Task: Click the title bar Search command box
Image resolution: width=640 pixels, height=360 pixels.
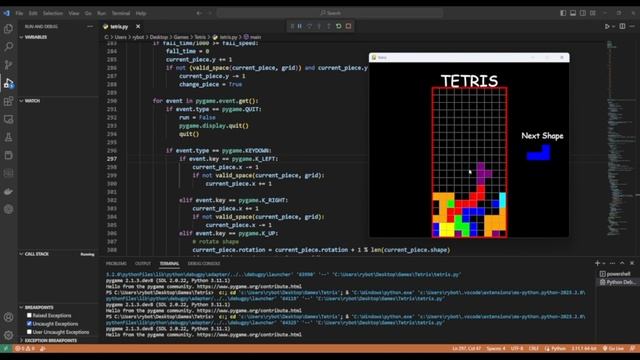Action: point(330,13)
